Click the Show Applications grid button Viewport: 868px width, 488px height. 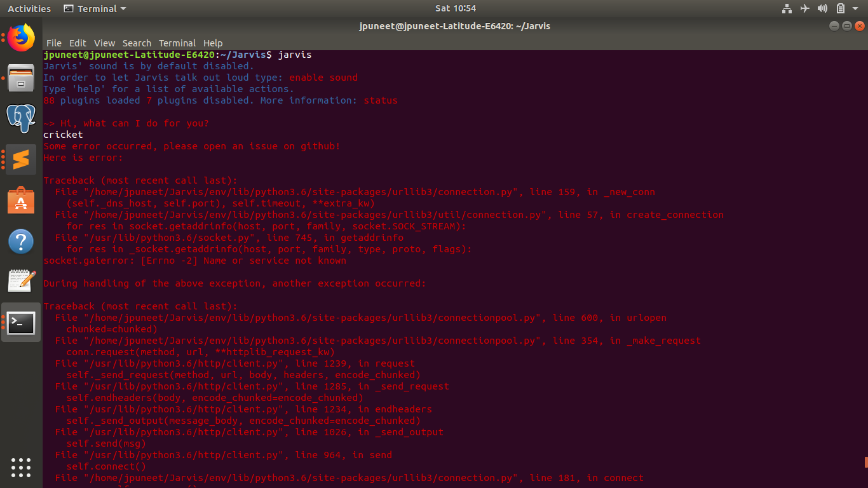click(x=21, y=468)
